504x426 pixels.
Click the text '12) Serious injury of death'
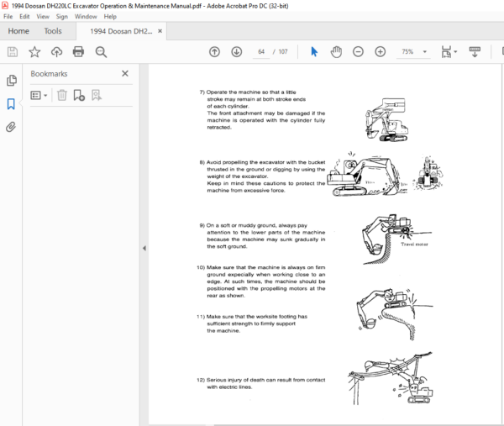coord(231,380)
